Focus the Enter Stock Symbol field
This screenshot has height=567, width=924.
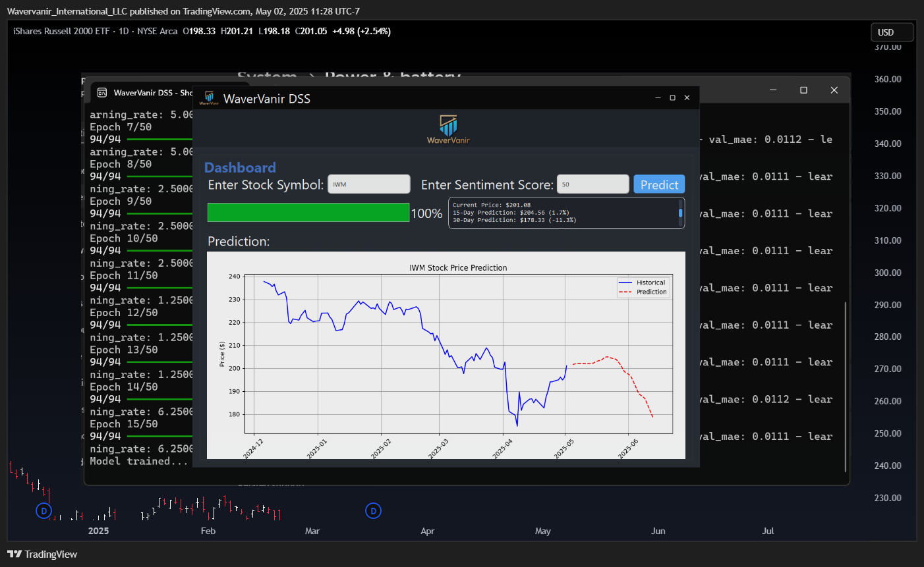coord(369,184)
